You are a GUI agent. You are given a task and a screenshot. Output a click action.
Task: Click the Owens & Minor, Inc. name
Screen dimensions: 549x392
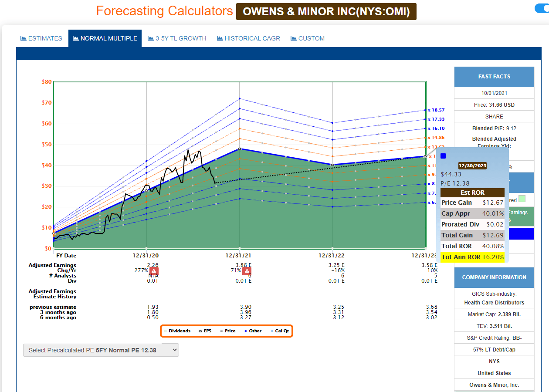pyautogui.click(x=494, y=385)
